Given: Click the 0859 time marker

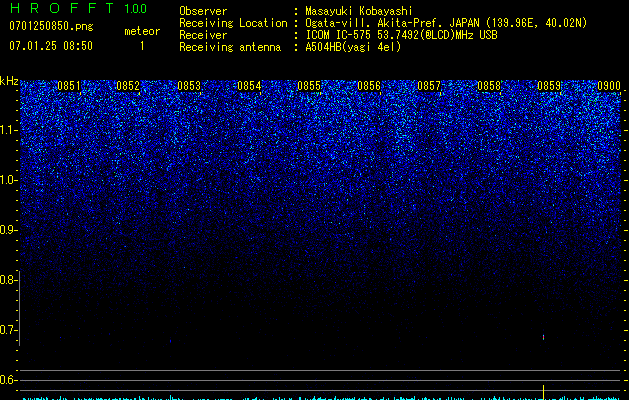Looking at the screenshot, I should coord(549,86).
